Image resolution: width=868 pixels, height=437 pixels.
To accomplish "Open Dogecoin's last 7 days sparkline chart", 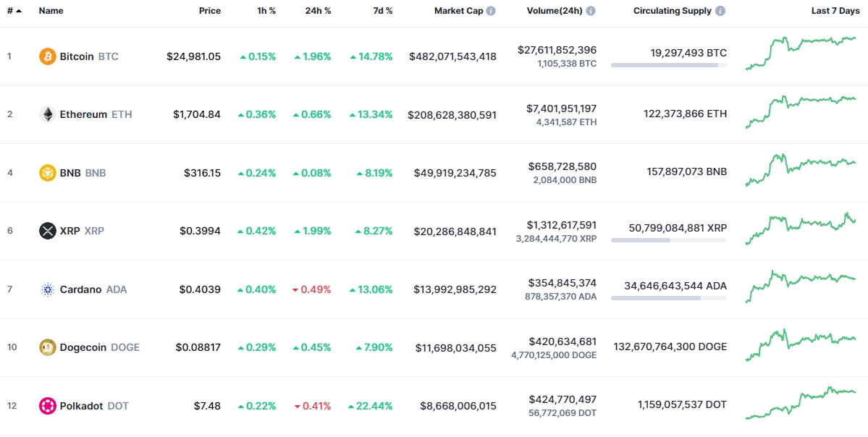I will coord(801,345).
